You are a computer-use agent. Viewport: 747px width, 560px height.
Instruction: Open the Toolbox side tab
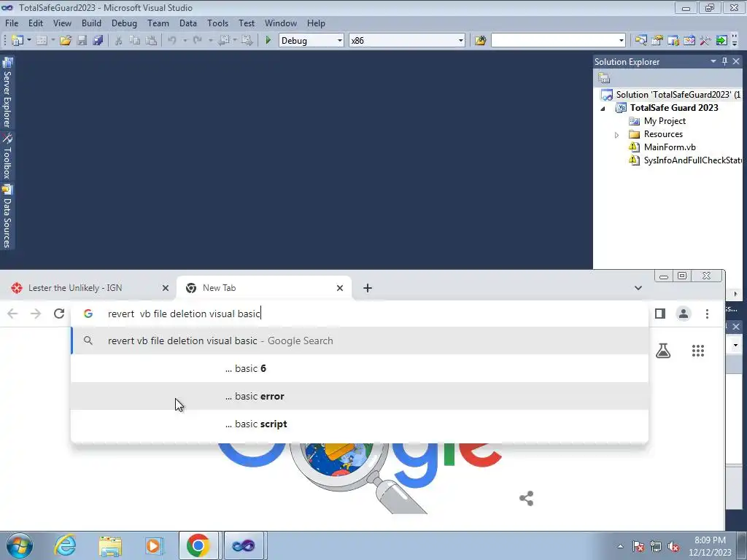(x=7, y=156)
